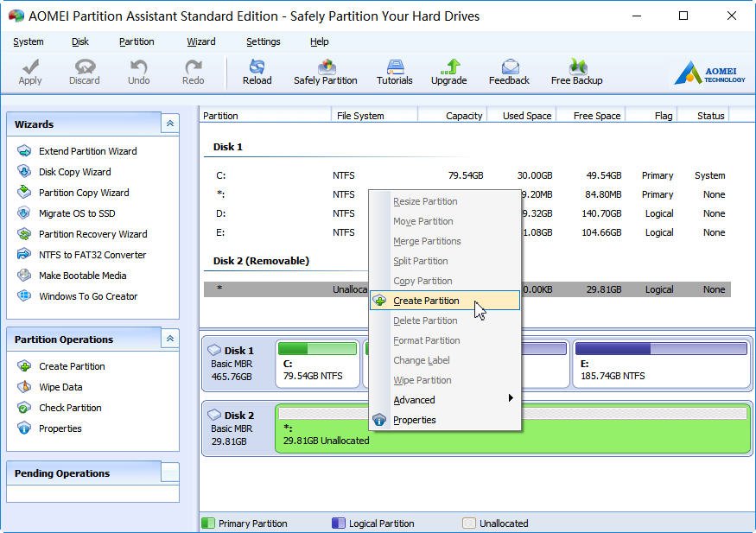756x533 pixels.
Task: Select the C: partition row in list
Action: (x=467, y=175)
